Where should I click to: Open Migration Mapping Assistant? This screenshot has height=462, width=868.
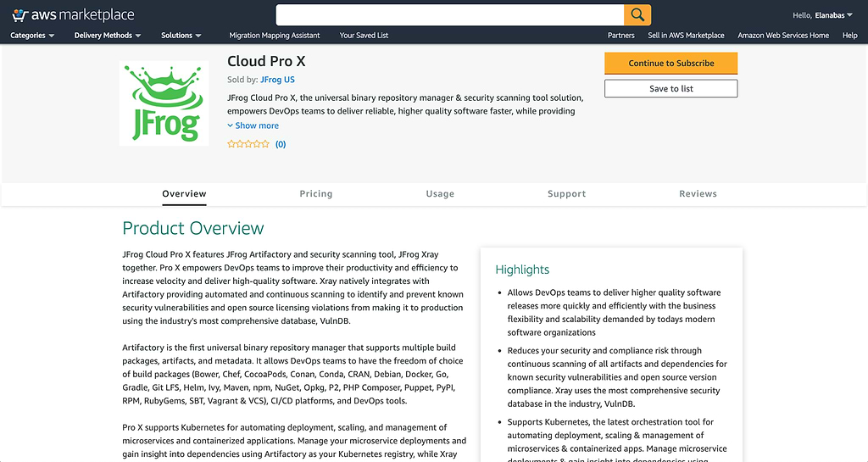pos(275,36)
